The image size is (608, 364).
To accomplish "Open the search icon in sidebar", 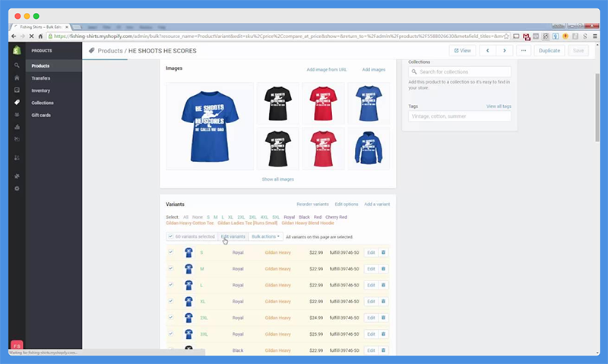I will coord(17,65).
